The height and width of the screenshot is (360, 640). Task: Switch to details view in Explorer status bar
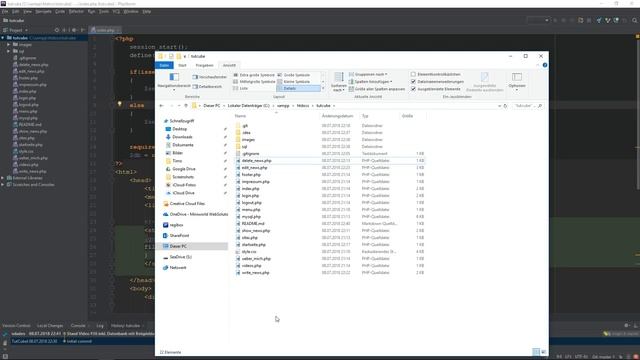point(536,352)
